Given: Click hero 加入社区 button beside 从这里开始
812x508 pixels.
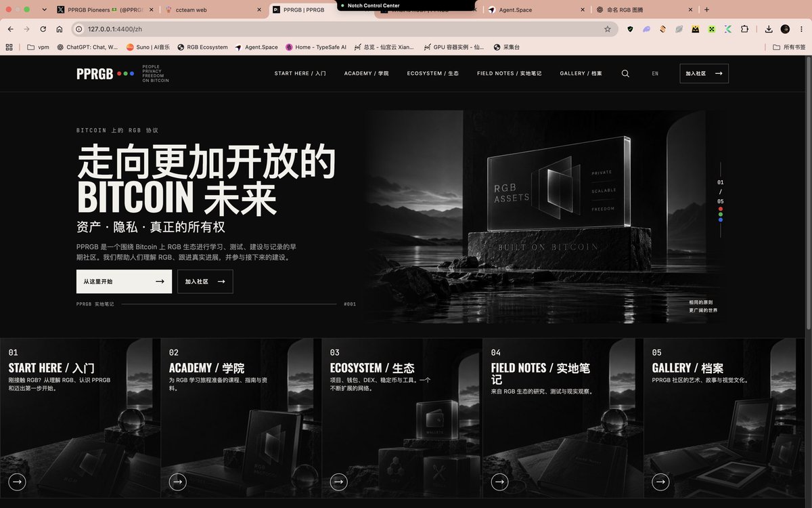Looking at the screenshot, I should (x=205, y=281).
